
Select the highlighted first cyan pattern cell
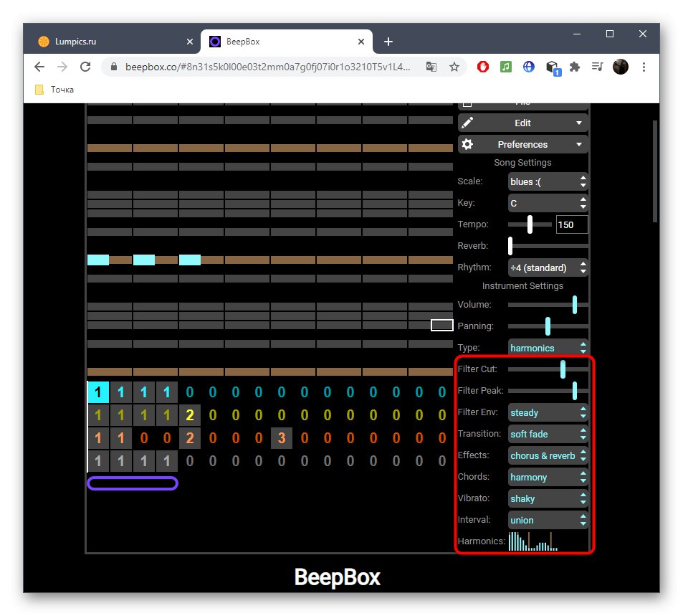click(x=98, y=392)
